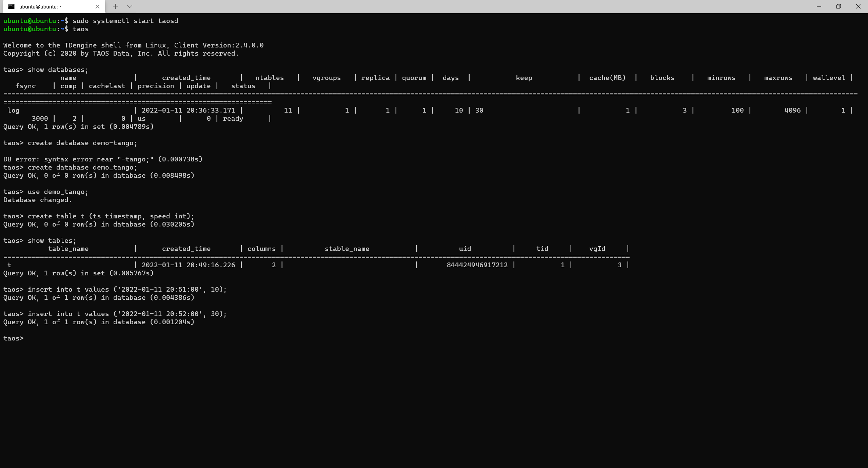Click the 'cachelast' column header

click(x=107, y=86)
